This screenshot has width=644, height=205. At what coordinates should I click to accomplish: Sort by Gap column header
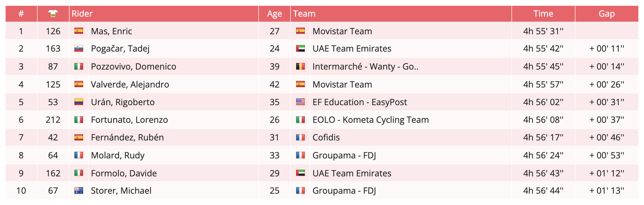(x=606, y=14)
